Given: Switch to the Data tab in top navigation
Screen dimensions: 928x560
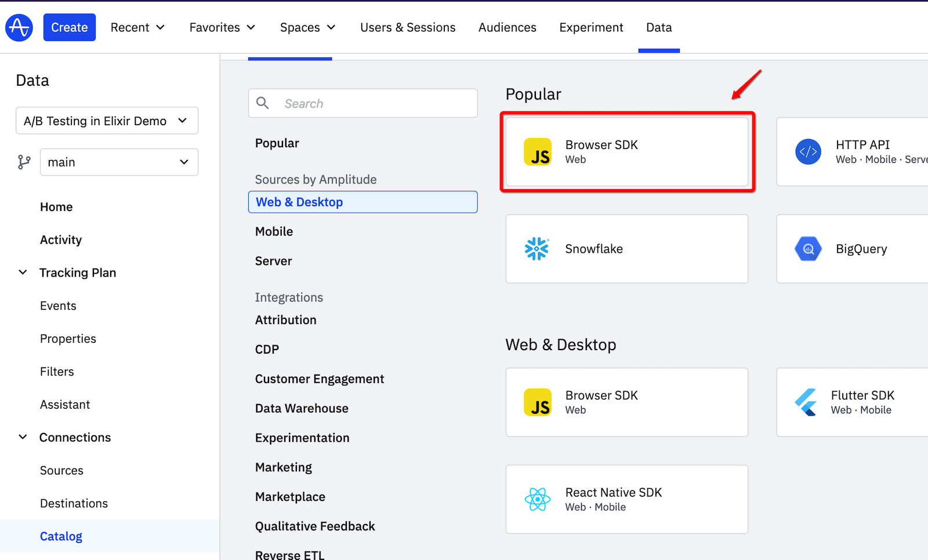Looking at the screenshot, I should [x=658, y=27].
